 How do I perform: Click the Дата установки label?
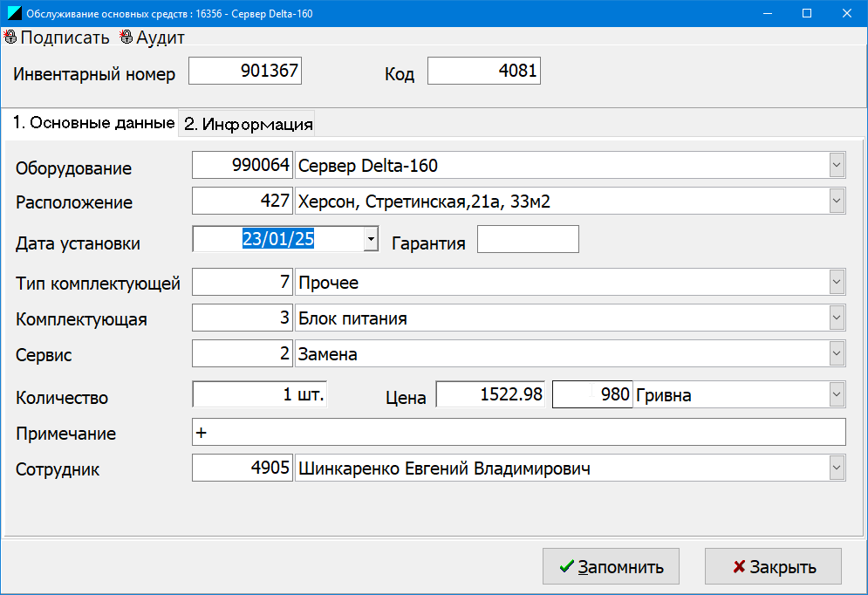tap(78, 243)
